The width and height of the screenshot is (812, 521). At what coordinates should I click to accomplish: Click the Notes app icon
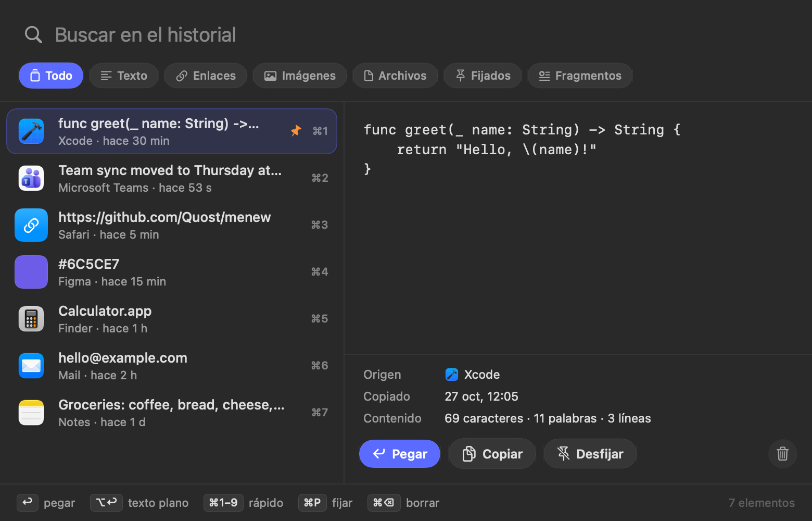pos(31,413)
